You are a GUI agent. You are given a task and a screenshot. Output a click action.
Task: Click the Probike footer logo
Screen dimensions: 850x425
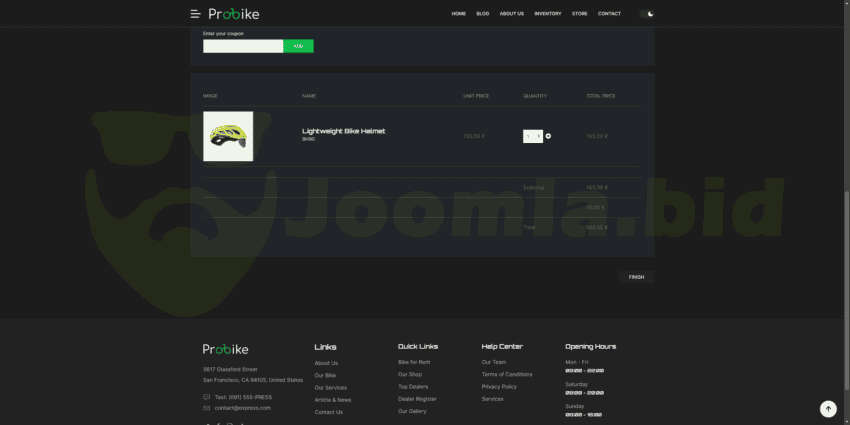click(225, 349)
